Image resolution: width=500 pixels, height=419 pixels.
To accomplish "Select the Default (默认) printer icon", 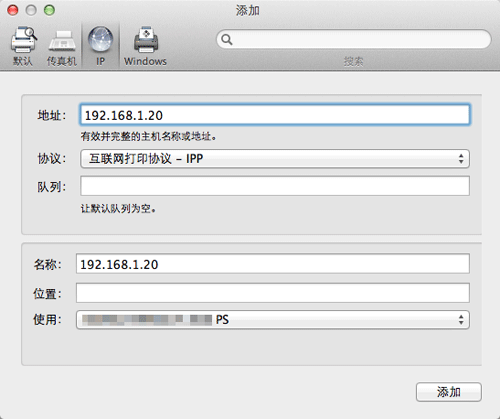I will [23, 40].
